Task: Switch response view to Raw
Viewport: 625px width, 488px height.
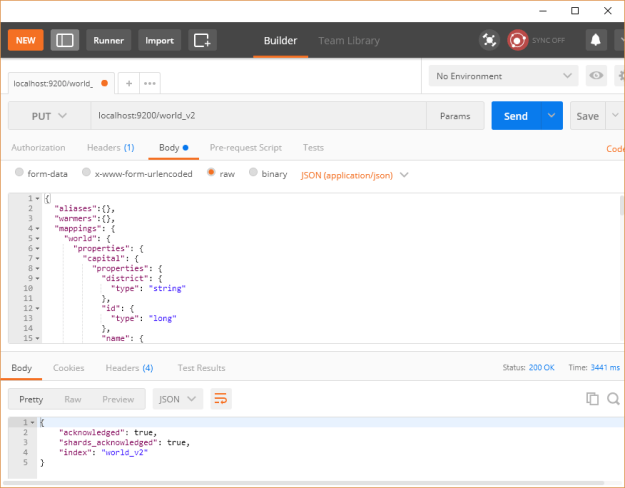Action: [x=73, y=399]
